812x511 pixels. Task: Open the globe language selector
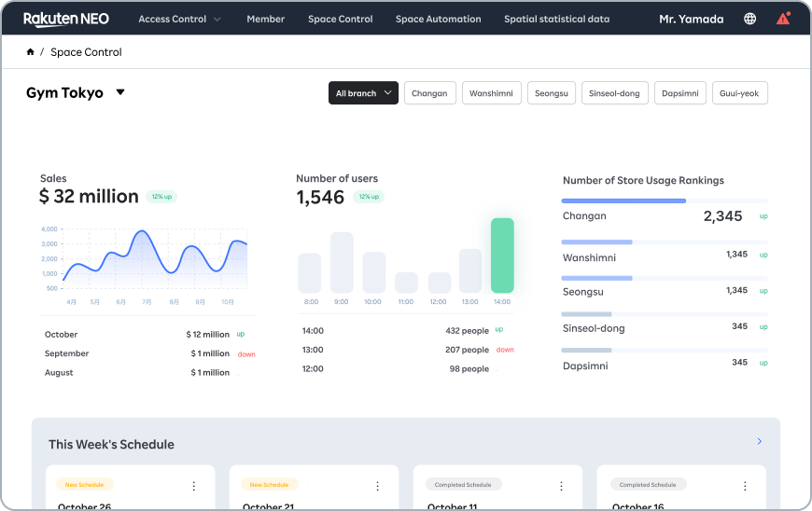[750, 19]
